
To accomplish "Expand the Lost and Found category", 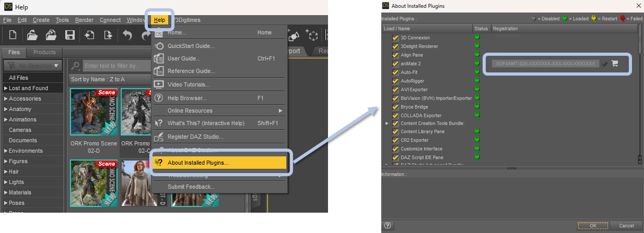I will coord(6,89).
